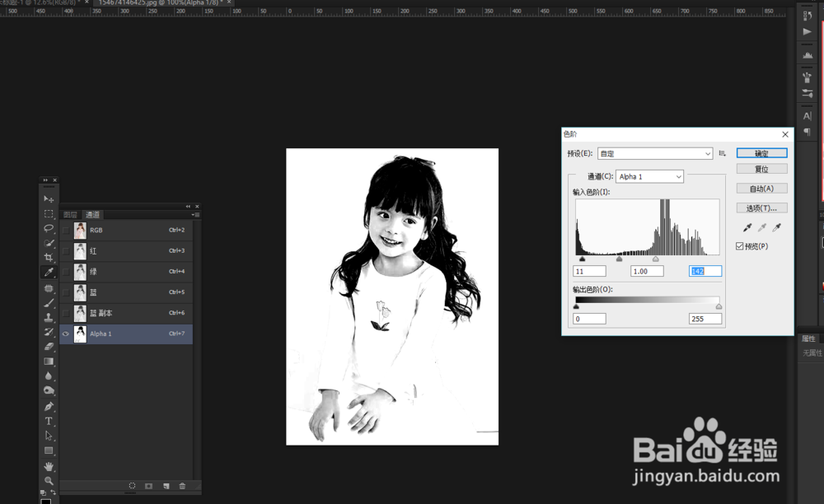The width and height of the screenshot is (824, 504).
Task: Open the Histogram panel icon
Action: click(808, 54)
